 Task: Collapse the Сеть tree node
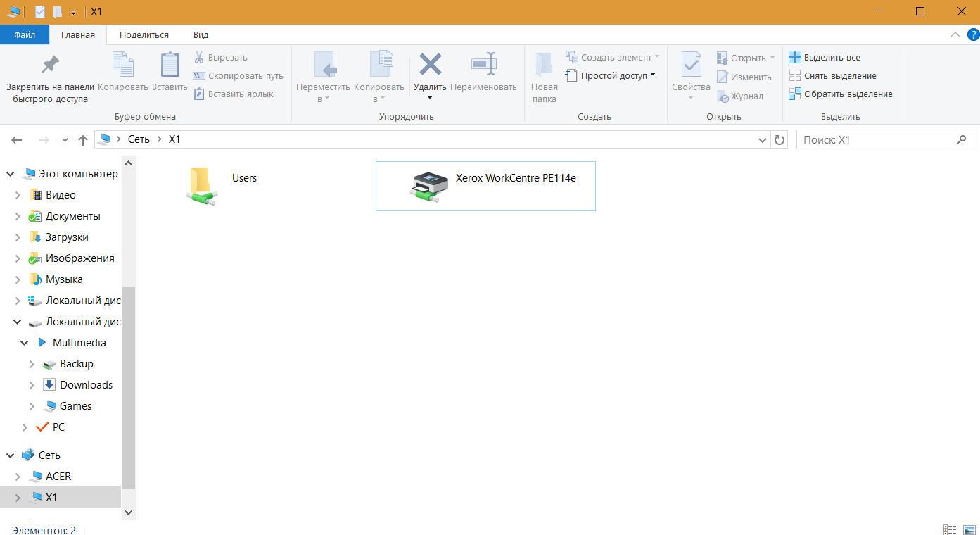coord(11,455)
